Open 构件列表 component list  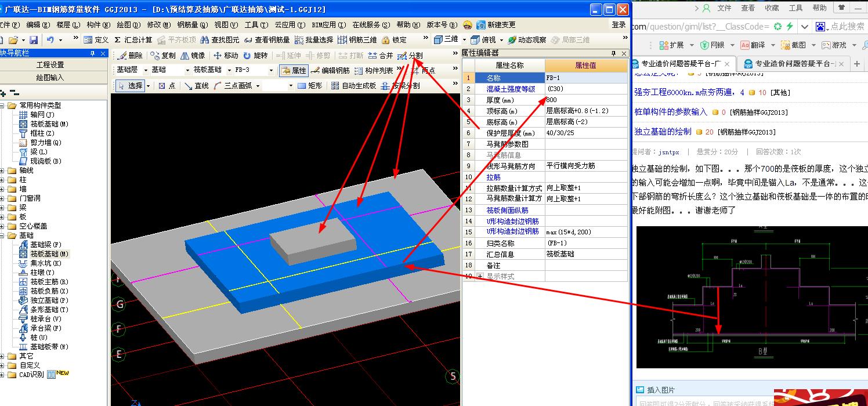(374, 70)
